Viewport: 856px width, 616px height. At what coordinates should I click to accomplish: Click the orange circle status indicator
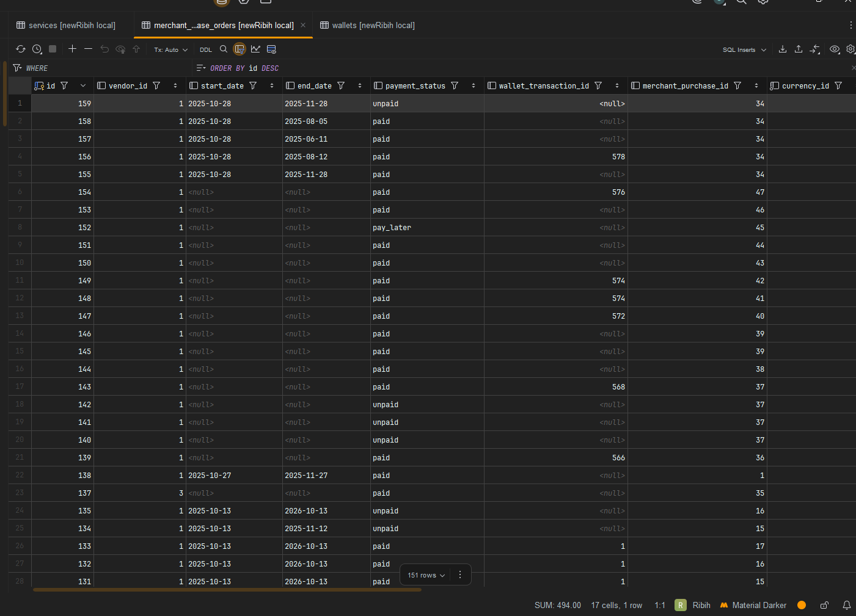(x=802, y=605)
